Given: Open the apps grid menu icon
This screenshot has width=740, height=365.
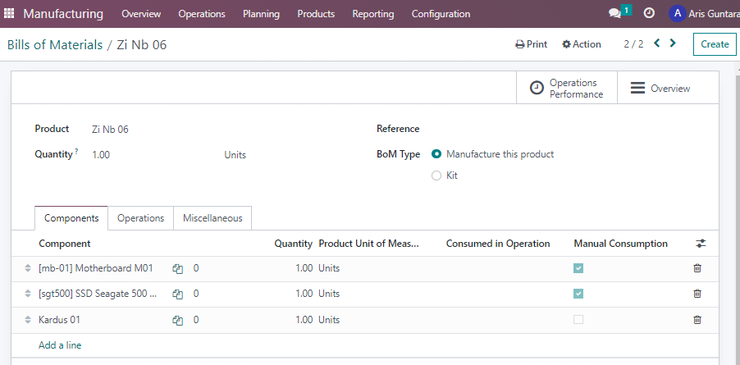Looking at the screenshot, I should coord(8,13).
